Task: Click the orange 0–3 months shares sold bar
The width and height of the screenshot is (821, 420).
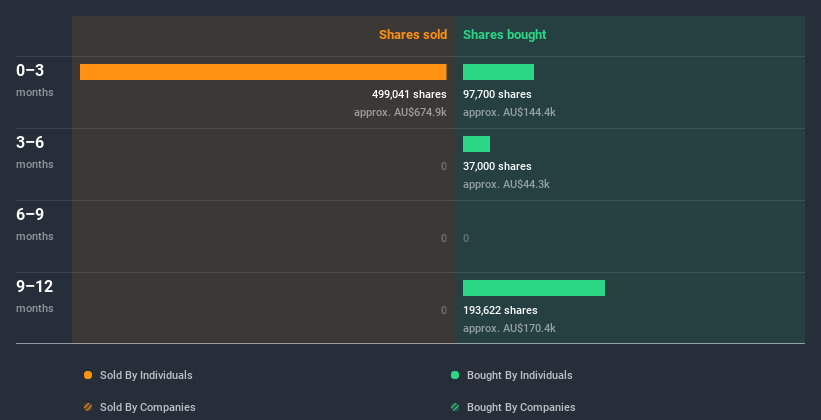Action: point(263,72)
